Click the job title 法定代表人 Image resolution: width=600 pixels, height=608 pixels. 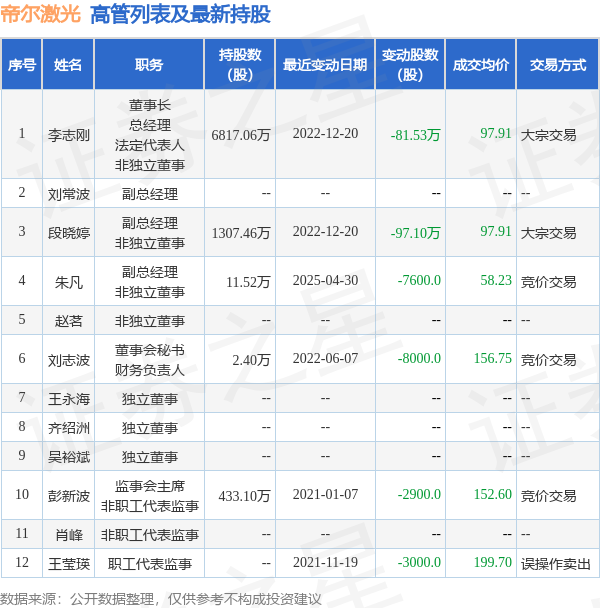(150, 145)
